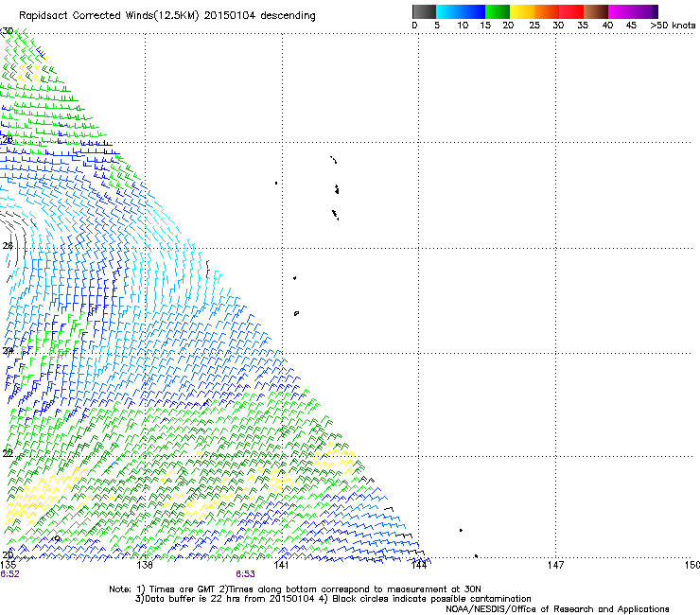Click the longitude label '144'

[419, 565]
